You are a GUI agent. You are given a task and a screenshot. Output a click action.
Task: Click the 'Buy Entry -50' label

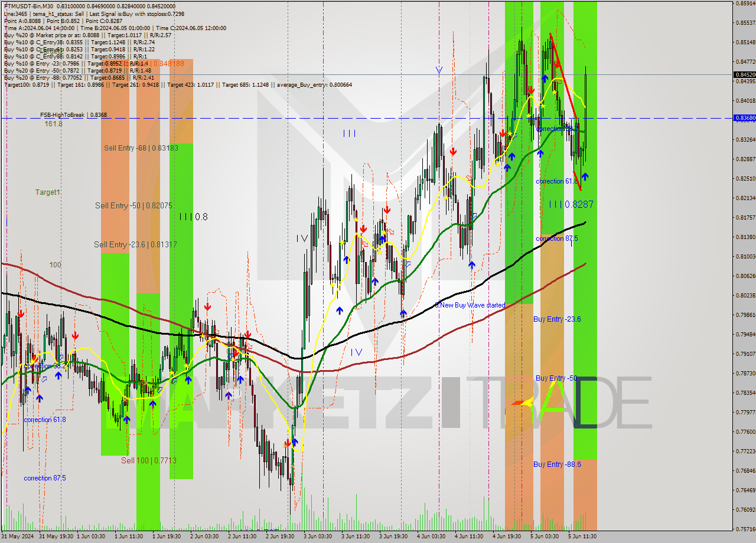click(x=556, y=378)
